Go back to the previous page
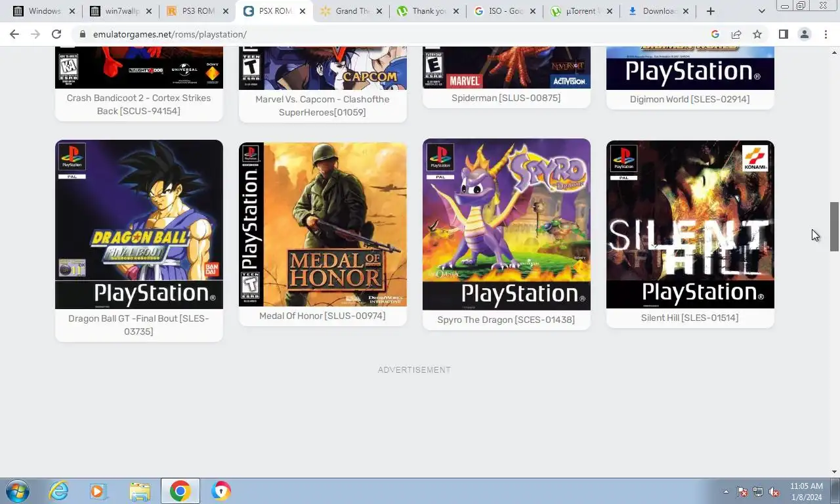This screenshot has width=840, height=504. pyautogui.click(x=14, y=34)
